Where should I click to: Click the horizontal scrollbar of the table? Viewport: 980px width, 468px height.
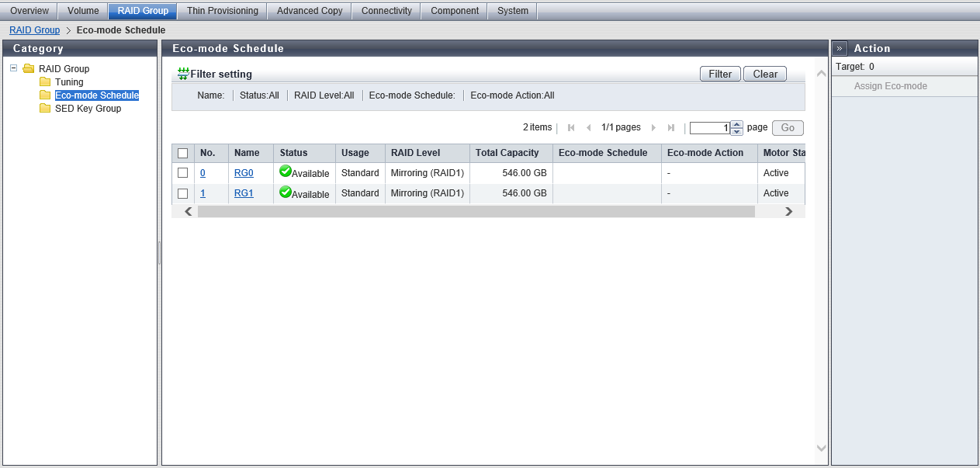click(476, 211)
